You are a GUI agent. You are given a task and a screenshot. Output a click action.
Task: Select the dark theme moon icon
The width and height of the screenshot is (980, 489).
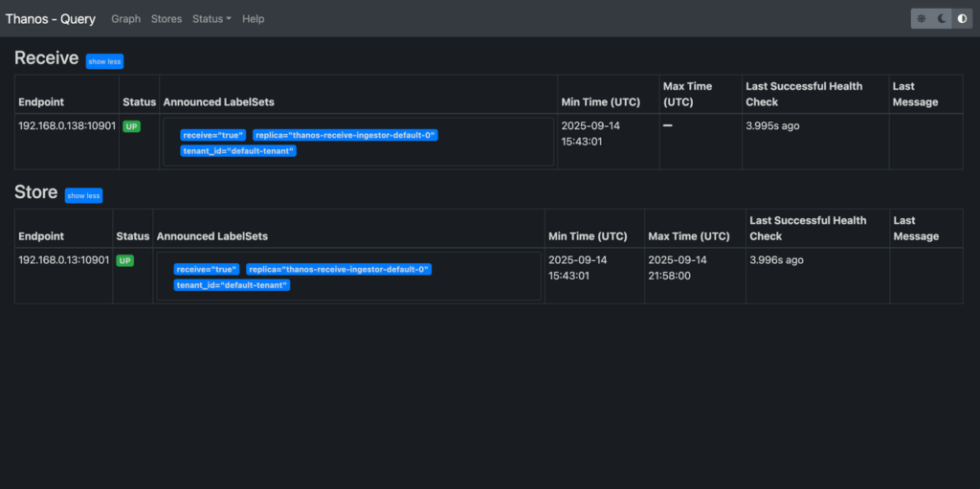[x=942, y=19]
